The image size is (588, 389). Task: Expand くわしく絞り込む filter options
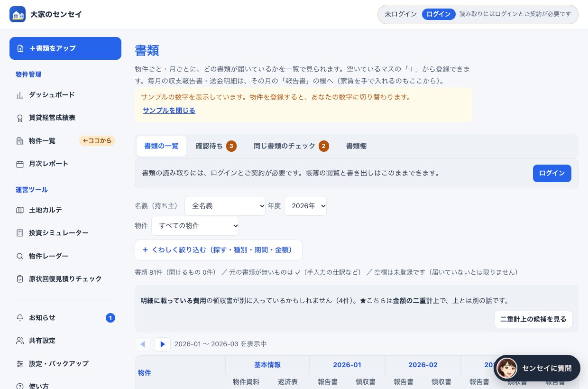coord(219,250)
